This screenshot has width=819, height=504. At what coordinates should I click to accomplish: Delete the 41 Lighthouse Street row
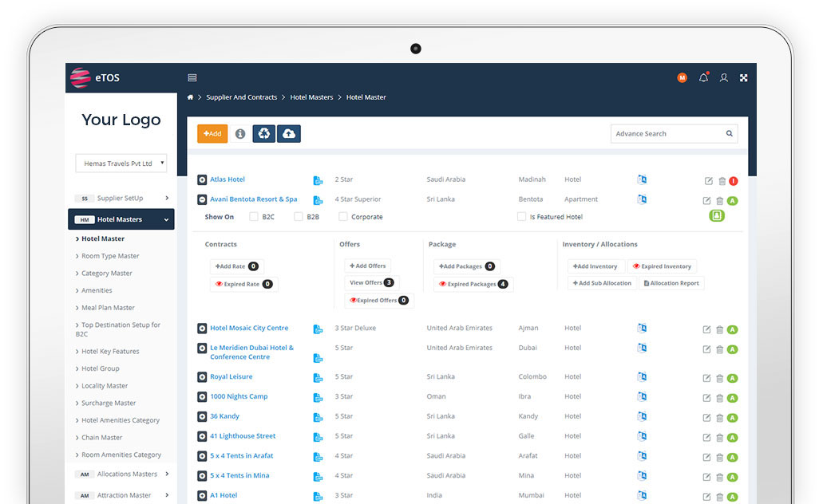[719, 438]
